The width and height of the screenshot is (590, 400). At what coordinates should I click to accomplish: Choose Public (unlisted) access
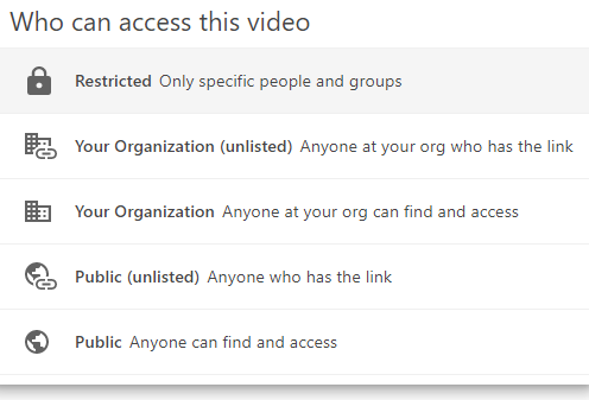point(295,277)
